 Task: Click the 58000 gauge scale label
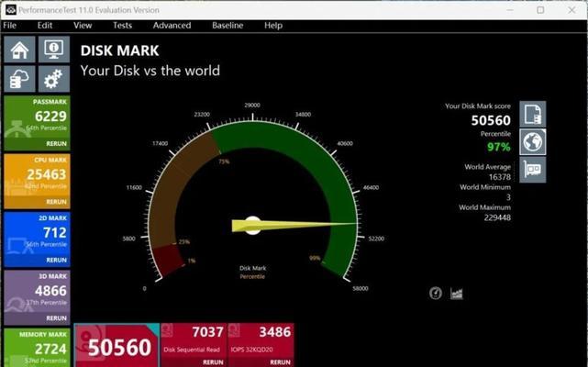coord(360,288)
